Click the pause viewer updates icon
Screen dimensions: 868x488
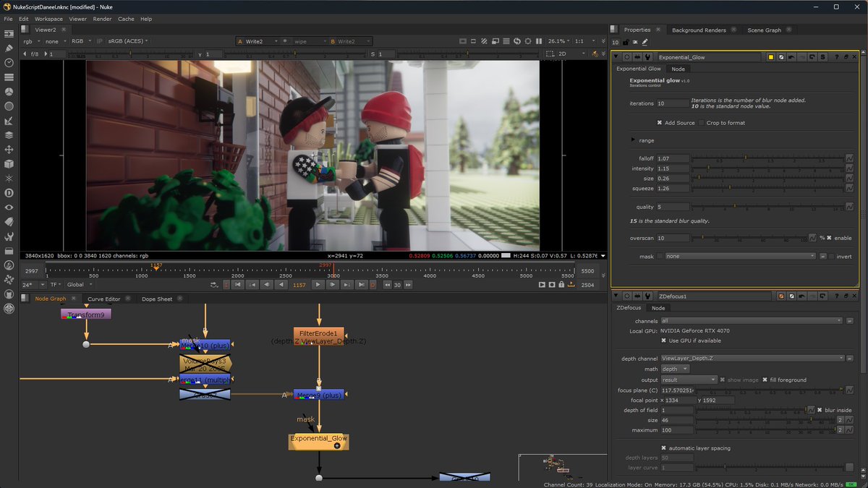click(x=538, y=41)
